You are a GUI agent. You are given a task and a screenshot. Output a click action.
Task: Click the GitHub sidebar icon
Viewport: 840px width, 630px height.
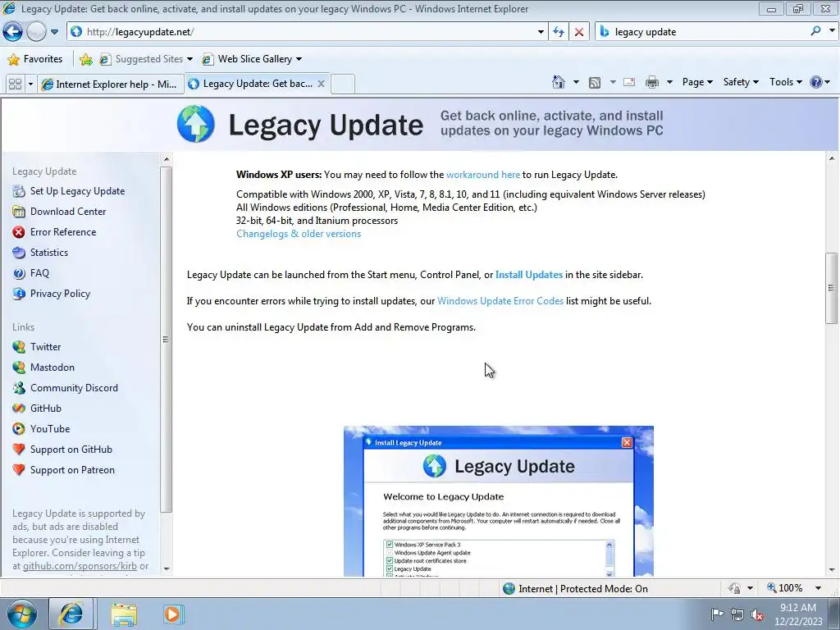pyautogui.click(x=19, y=409)
